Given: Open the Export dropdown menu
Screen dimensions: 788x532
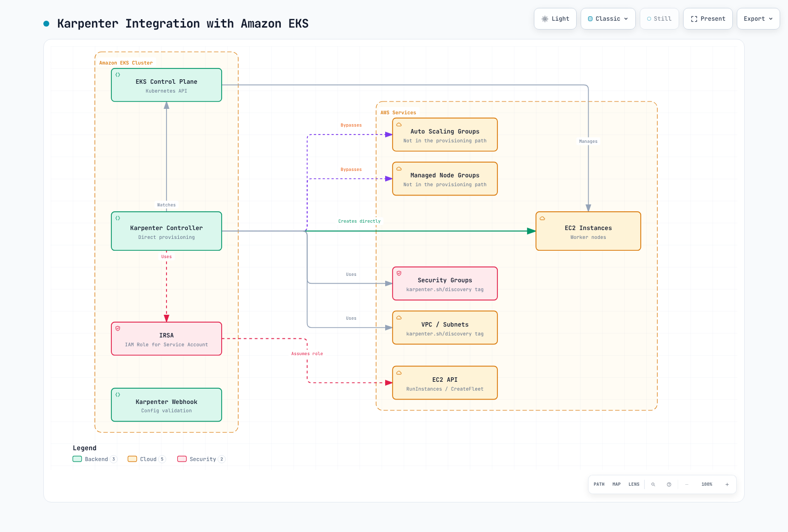Looking at the screenshot, I should point(758,19).
